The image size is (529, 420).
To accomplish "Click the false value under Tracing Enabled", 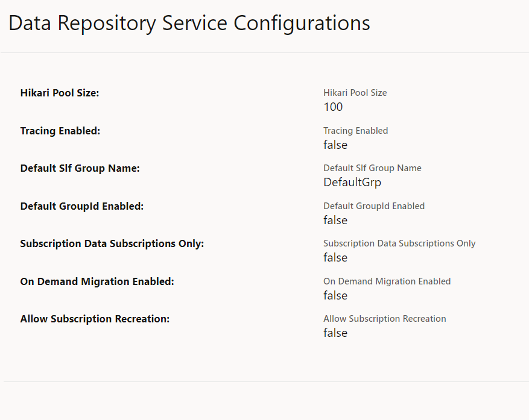I will pyautogui.click(x=335, y=145).
